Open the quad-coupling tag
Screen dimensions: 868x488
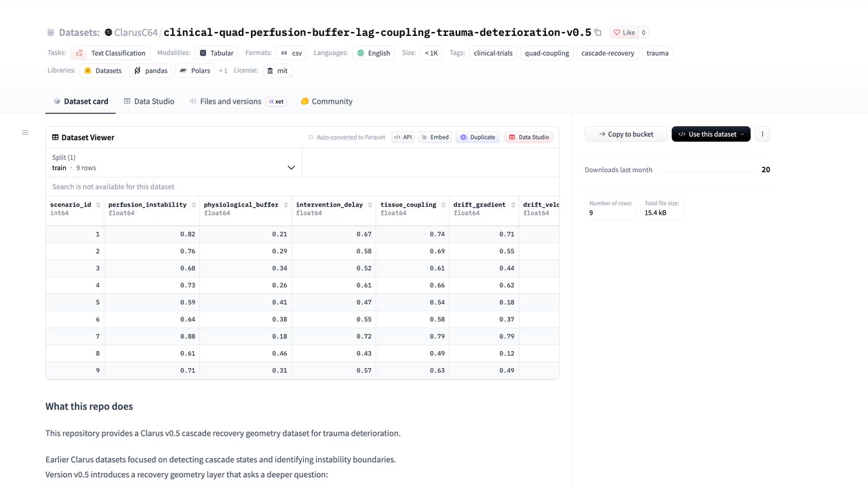pyautogui.click(x=547, y=53)
